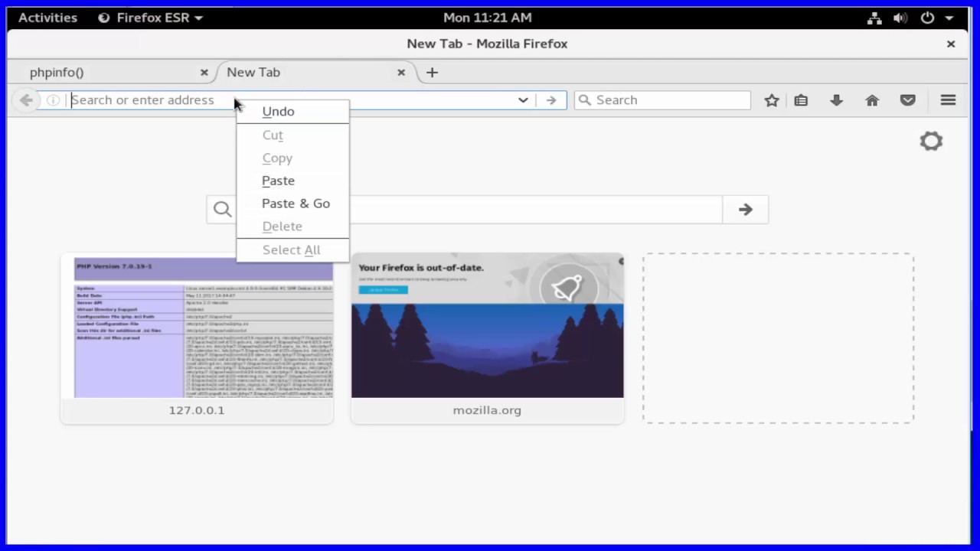This screenshot has width=980, height=551.
Task: Open the Activities overview
Action: point(47,18)
